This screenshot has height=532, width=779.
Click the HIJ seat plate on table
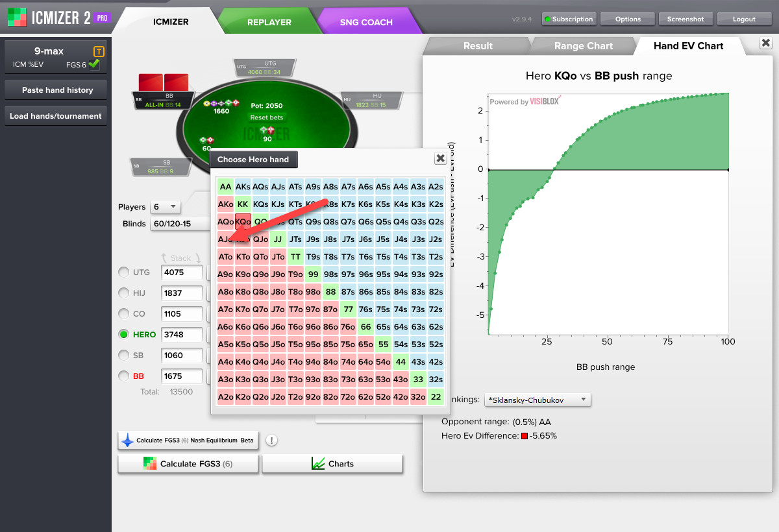[x=369, y=100]
